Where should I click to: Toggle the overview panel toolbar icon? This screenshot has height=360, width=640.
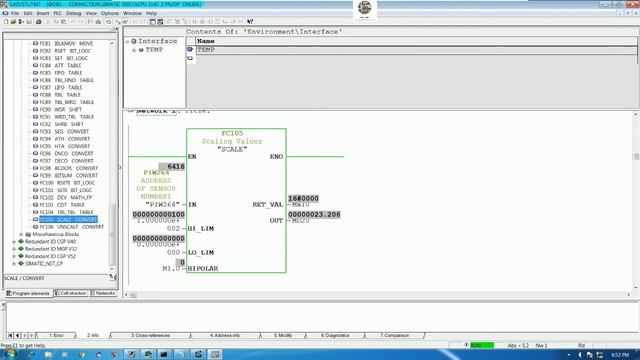[x=153, y=22]
